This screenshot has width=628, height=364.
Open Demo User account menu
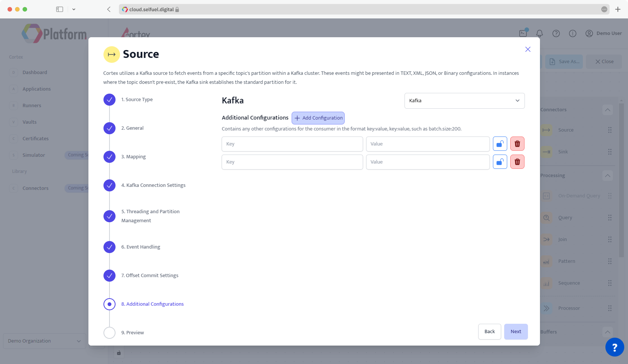click(604, 33)
